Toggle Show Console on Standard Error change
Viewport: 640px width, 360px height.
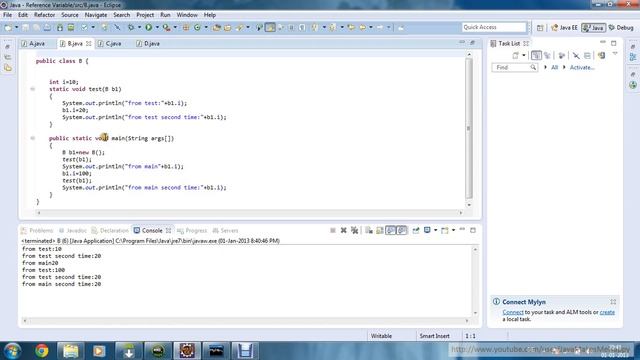coord(402,231)
